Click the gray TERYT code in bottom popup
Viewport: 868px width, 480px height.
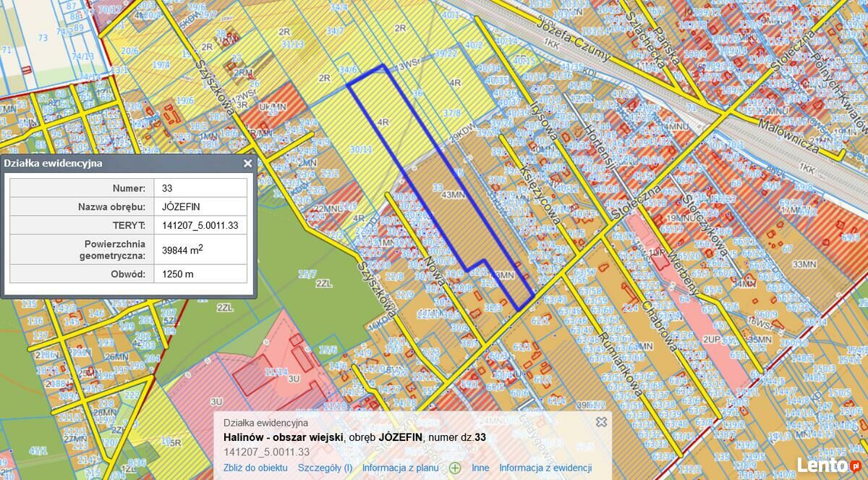(x=266, y=452)
